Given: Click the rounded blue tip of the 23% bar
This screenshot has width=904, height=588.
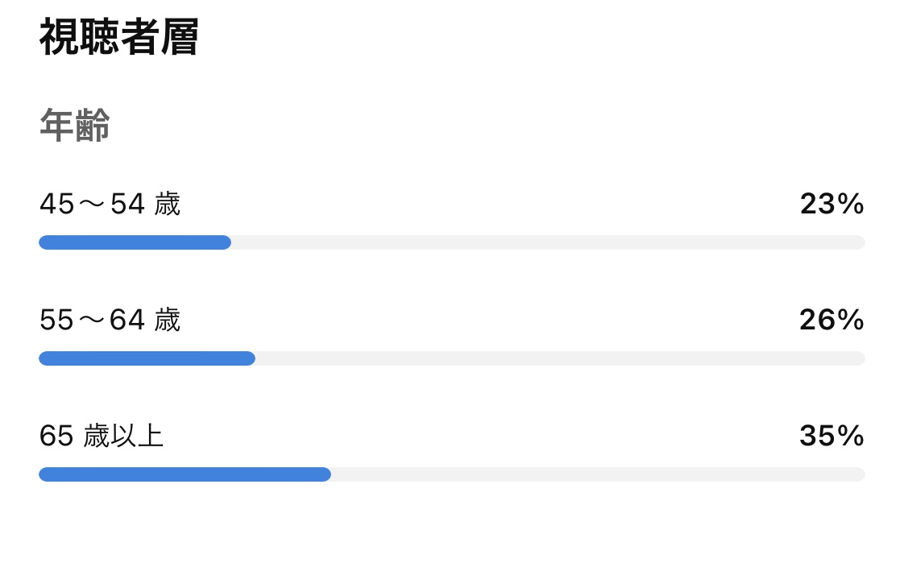Looking at the screenshot, I should tap(226, 242).
